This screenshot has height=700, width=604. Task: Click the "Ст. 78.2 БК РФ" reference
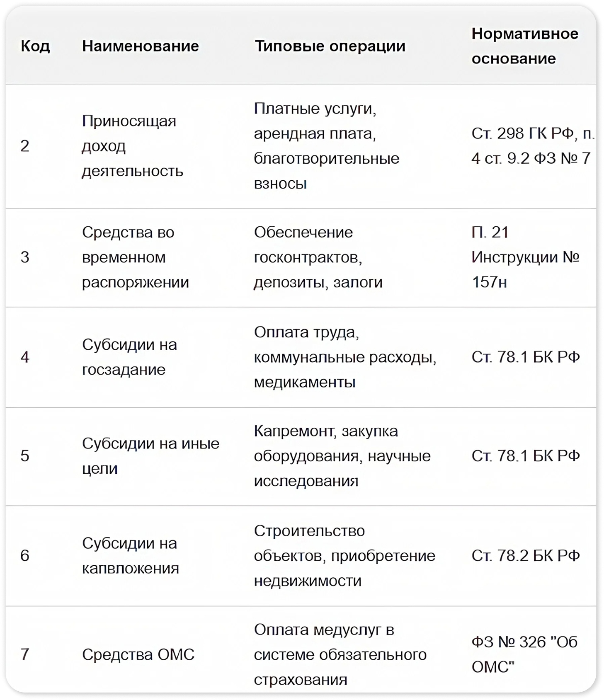point(525,555)
